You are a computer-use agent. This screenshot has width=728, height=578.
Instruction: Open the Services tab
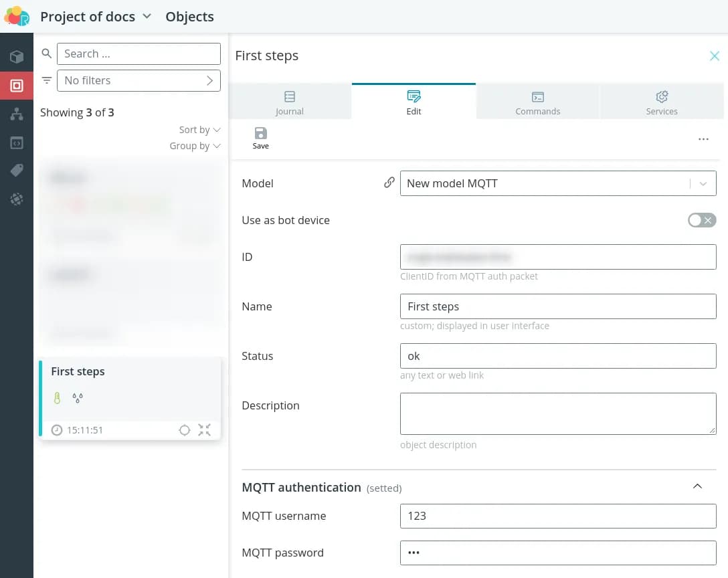tap(662, 102)
